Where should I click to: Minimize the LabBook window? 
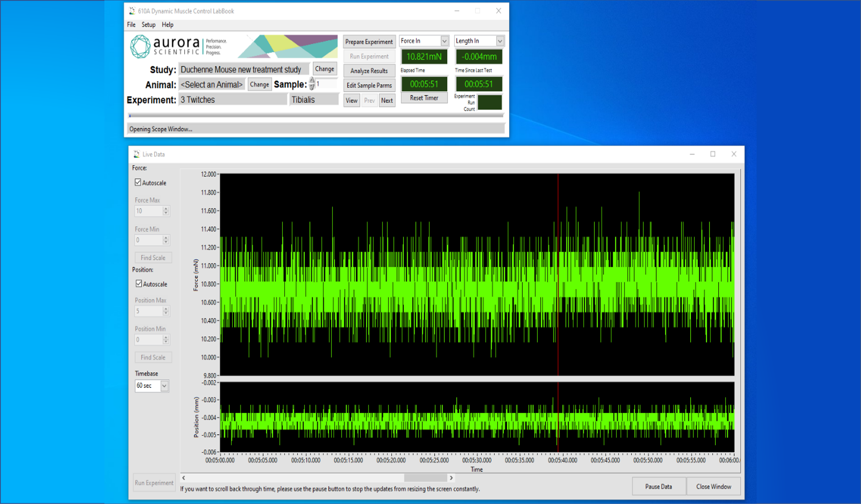(x=457, y=11)
